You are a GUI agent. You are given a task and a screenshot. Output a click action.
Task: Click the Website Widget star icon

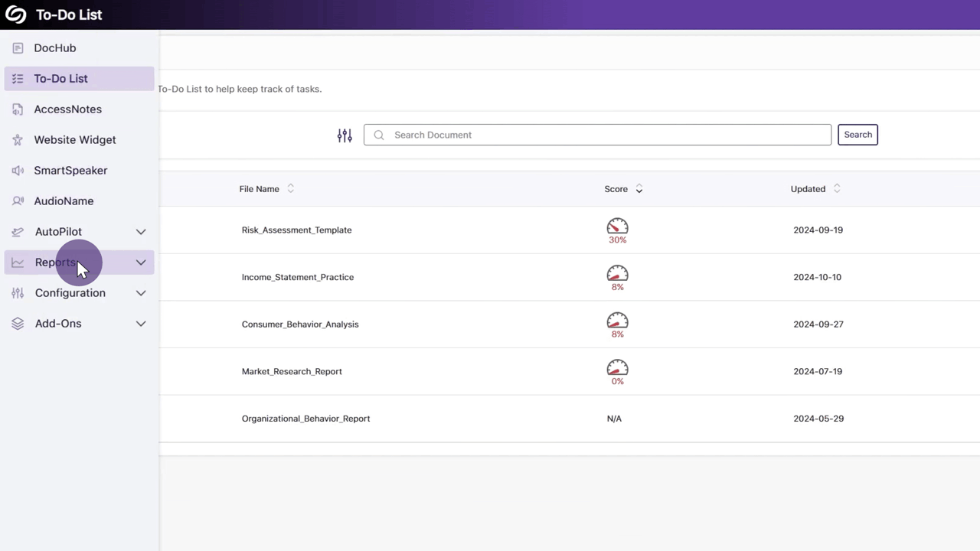[18, 140]
